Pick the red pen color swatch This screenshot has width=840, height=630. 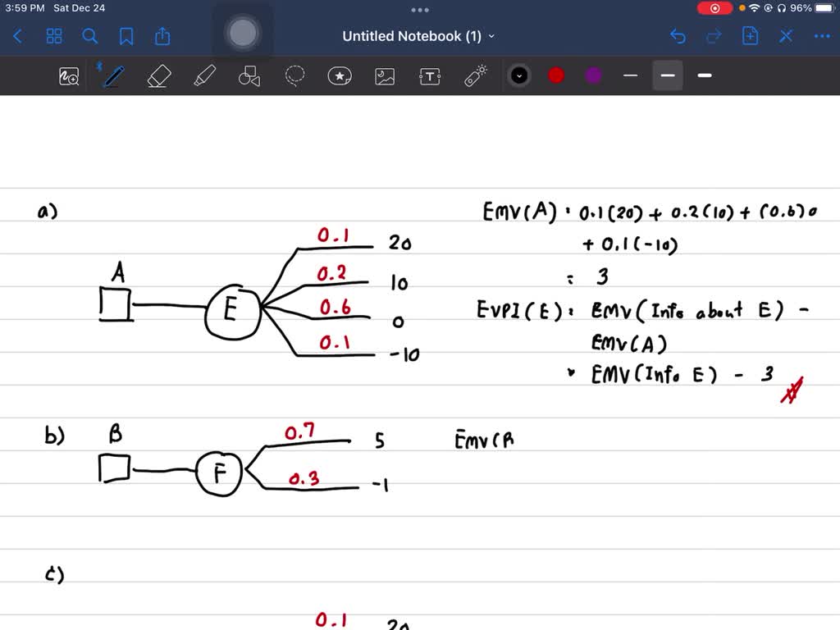pos(556,75)
